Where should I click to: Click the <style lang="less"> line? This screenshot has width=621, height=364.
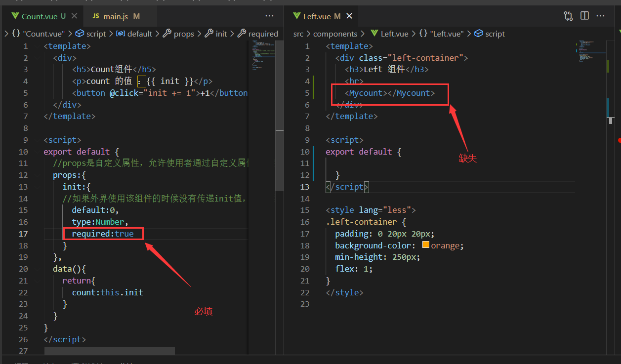click(x=371, y=210)
